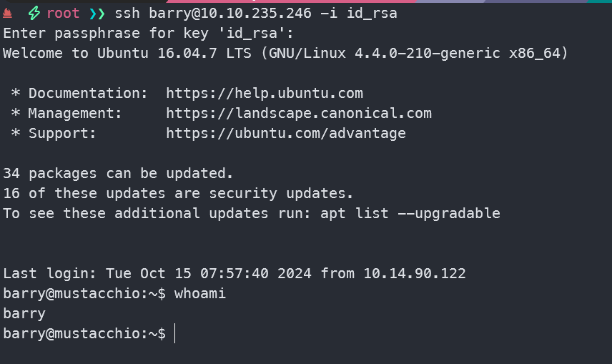Screen dimensions: 612x364
Task: Click the blue double-chevron prompt separator
Action: [x=97, y=14]
